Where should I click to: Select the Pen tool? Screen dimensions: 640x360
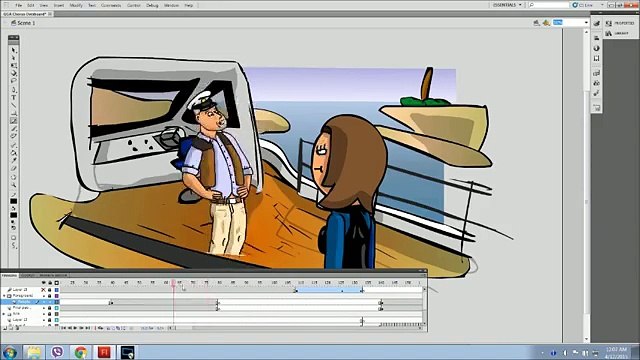point(13,89)
